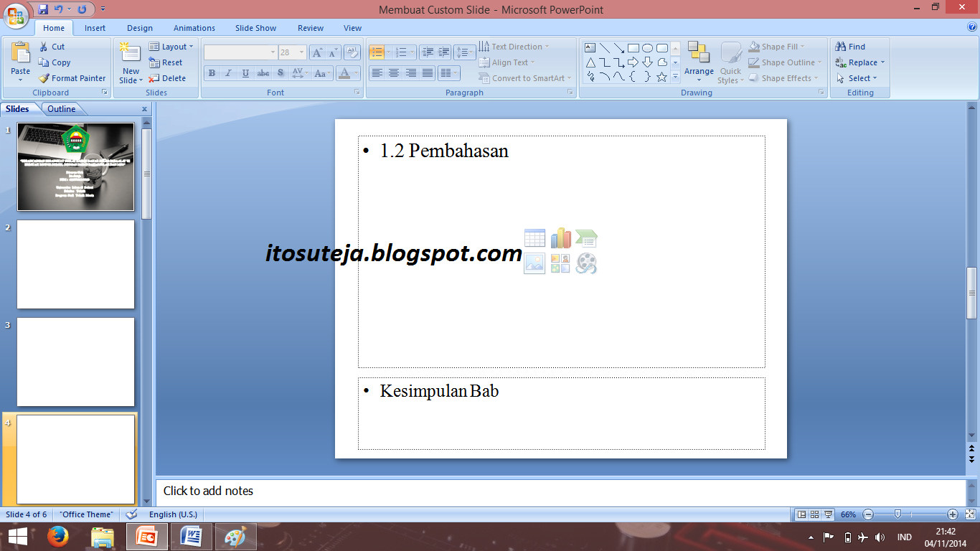This screenshot has width=980, height=551.
Task: Click the zoom level slider
Action: pyautogui.click(x=897, y=514)
